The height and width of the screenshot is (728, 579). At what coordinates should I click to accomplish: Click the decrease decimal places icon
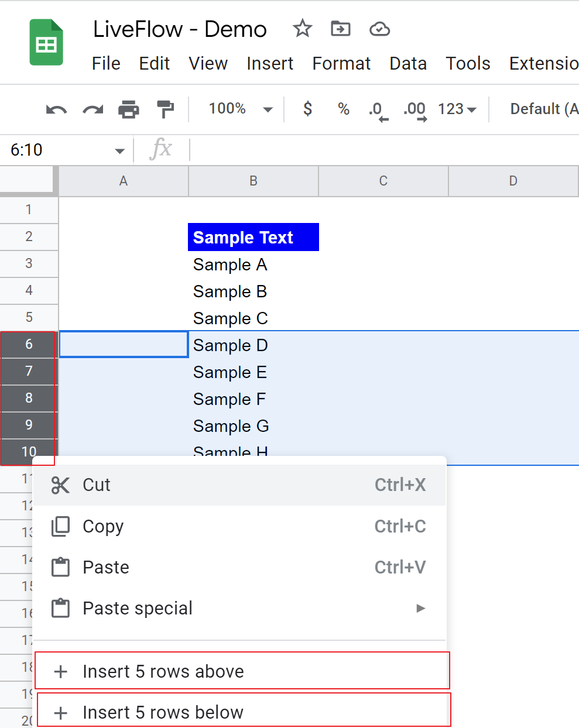377,110
